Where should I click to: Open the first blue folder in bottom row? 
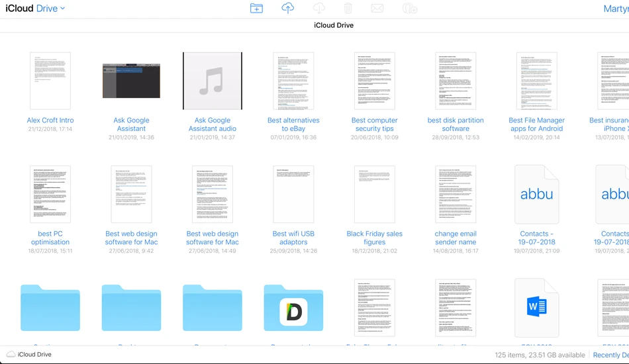[x=50, y=308]
